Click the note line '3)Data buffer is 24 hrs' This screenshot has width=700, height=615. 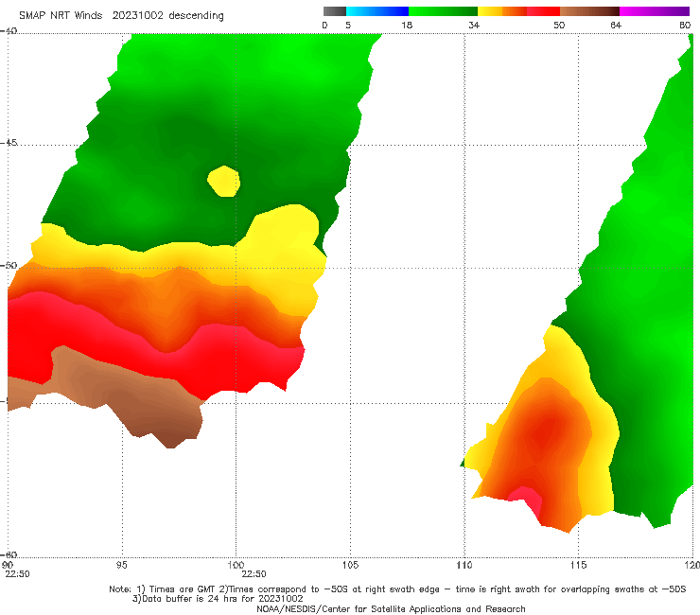click(x=218, y=599)
